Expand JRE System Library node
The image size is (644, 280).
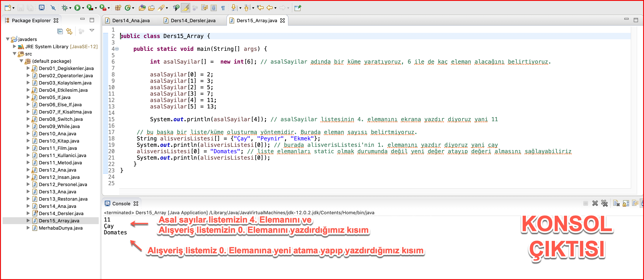(15, 47)
